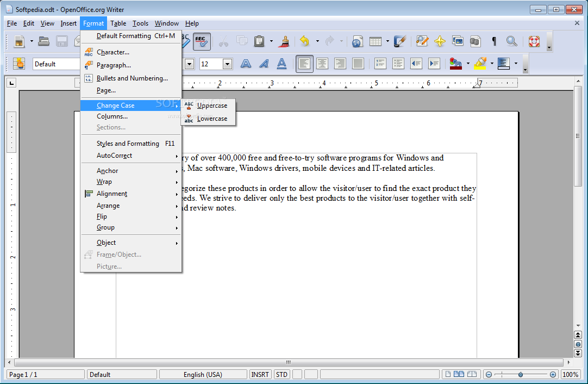Click the 100% zoom level field

tap(571, 375)
